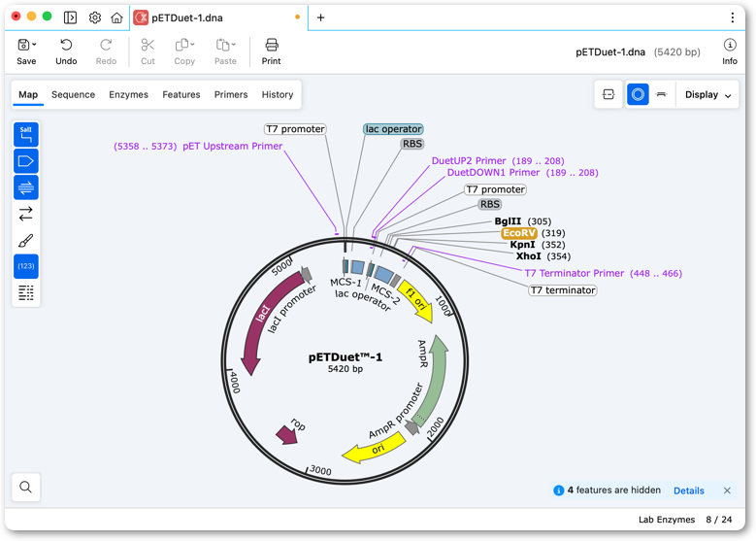Select the EcoRV enzyme label
The image size is (756, 541).
coord(519,233)
